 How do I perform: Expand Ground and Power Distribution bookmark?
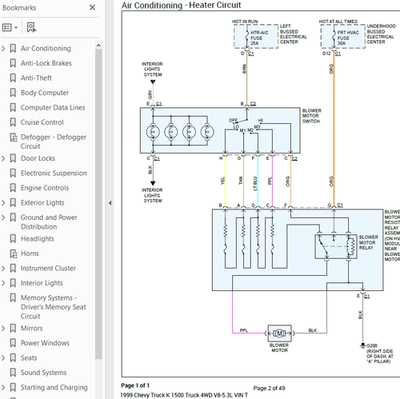pos(3,218)
